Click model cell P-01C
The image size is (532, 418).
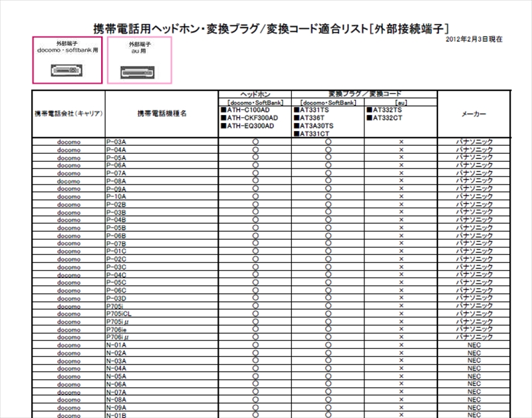[162, 252]
